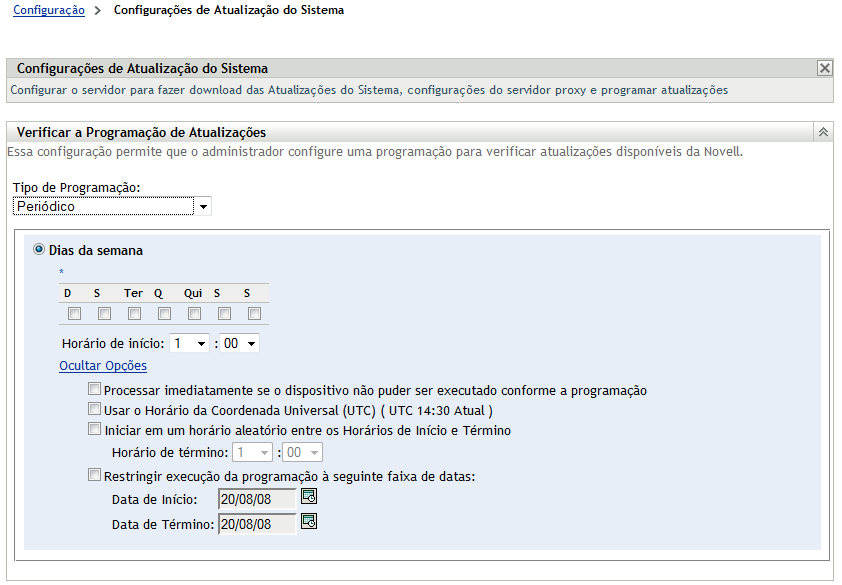This screenshot has height=585, width=842.
Task: Check the last S (Saturday) checkbox
Action: pyautogui.click(x=255, y=314)
